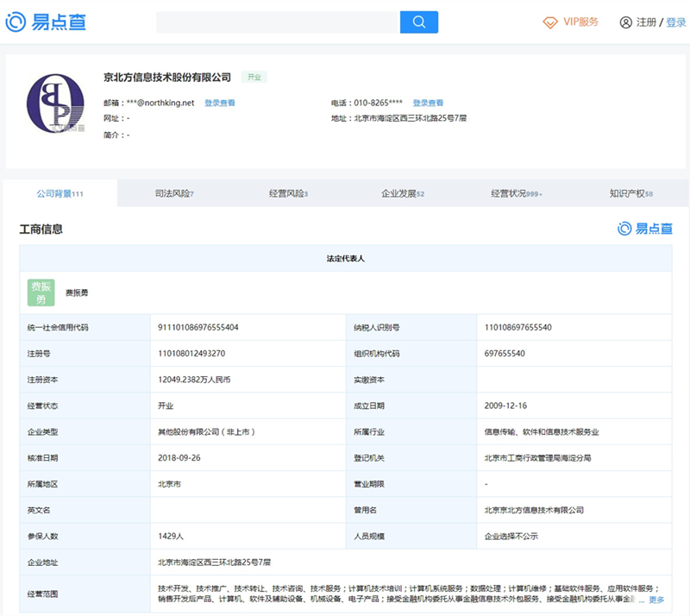Click the person icon next to 注册
This screenshot has height=616, width=690.
click(627, 22)
